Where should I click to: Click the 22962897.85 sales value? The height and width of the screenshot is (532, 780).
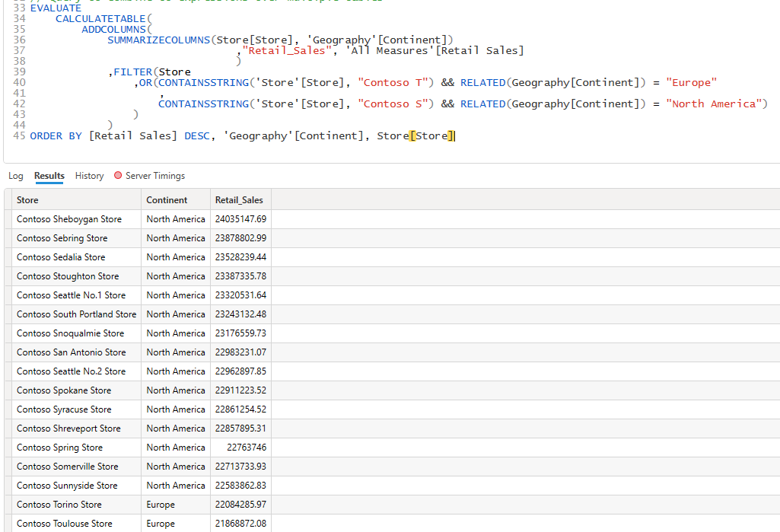click(x=240, y=371)
